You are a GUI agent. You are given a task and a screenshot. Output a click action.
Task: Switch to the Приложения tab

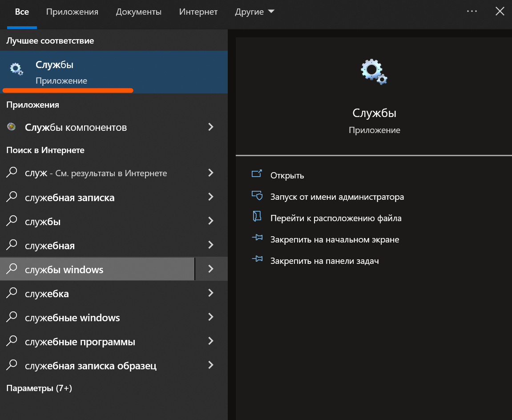click(x=72, y=12)
